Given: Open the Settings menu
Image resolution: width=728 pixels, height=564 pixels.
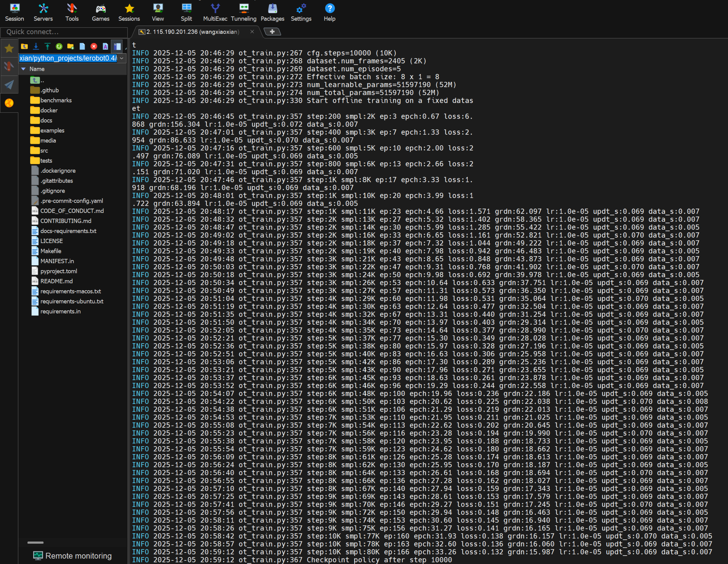Looking at the screenshot, I should click(301, 12).
